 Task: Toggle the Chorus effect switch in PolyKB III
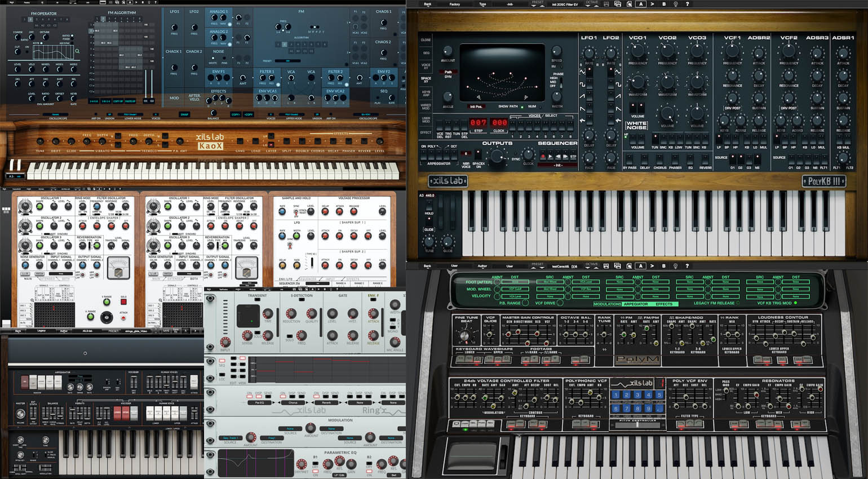point(660,159)
